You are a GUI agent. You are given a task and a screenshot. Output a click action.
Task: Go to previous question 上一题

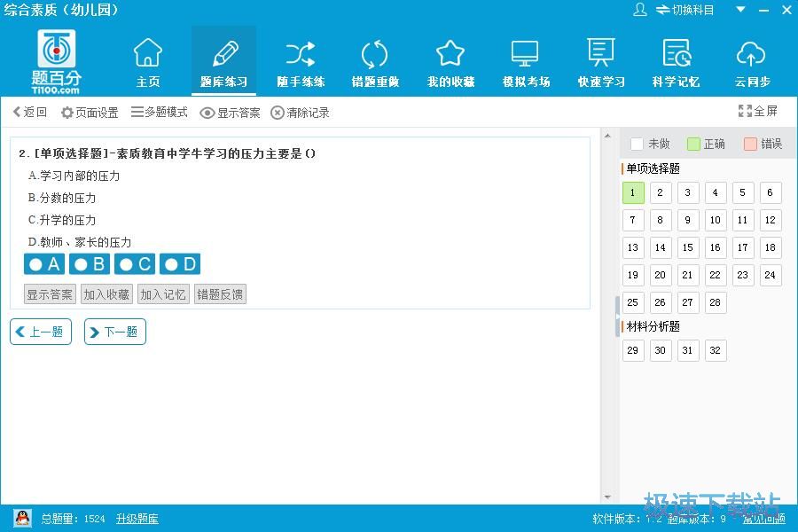41,332
